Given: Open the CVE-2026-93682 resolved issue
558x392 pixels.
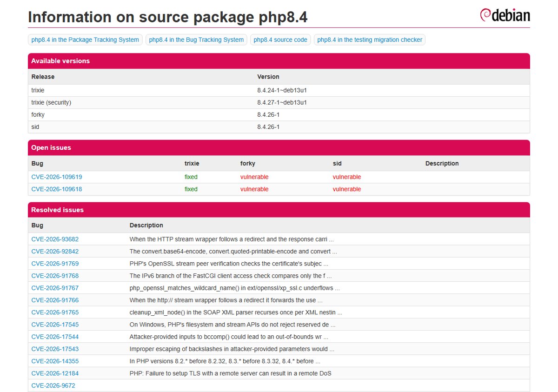Looking at the screenshot, I should tap(55, 239).
